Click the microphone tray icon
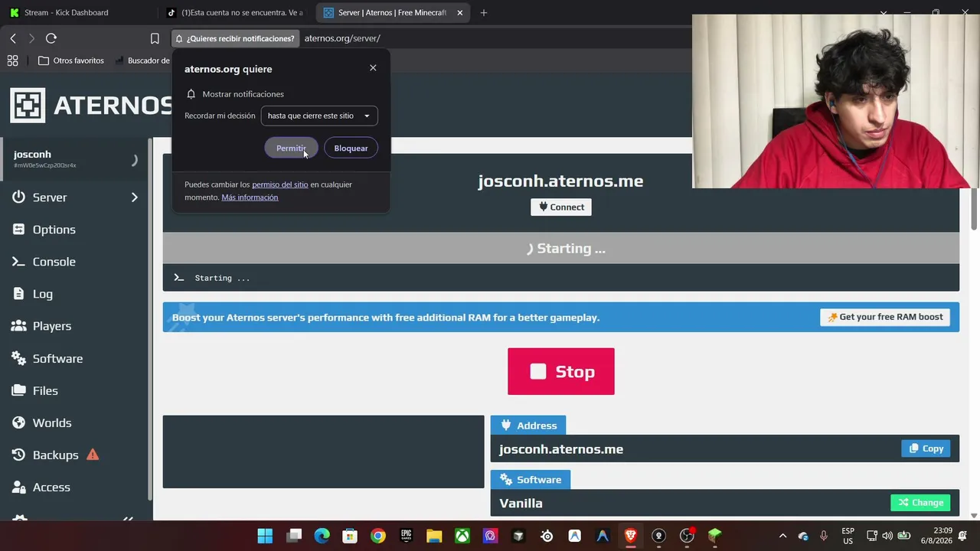Screen dimensions: 980x551 point(824,536)
